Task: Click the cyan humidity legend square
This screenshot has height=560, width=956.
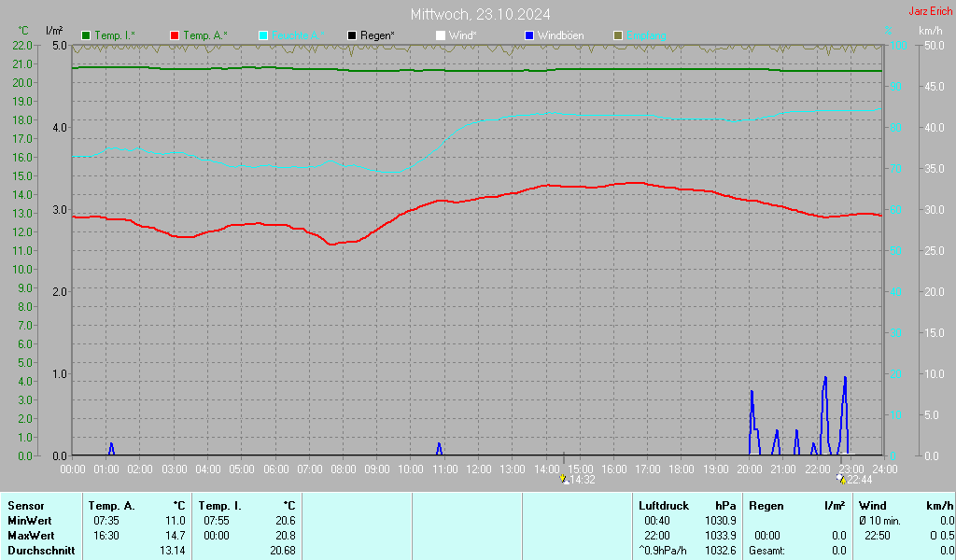Action: [263, 35]
